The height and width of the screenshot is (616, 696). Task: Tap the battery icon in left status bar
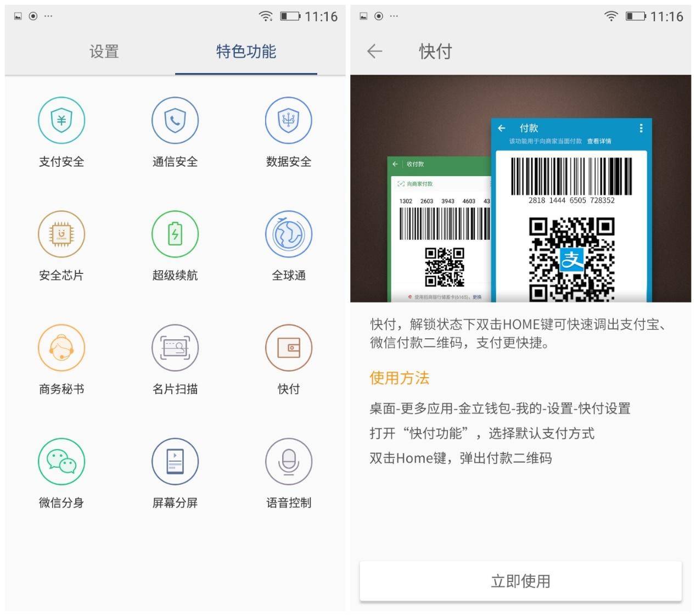(290, 16)
